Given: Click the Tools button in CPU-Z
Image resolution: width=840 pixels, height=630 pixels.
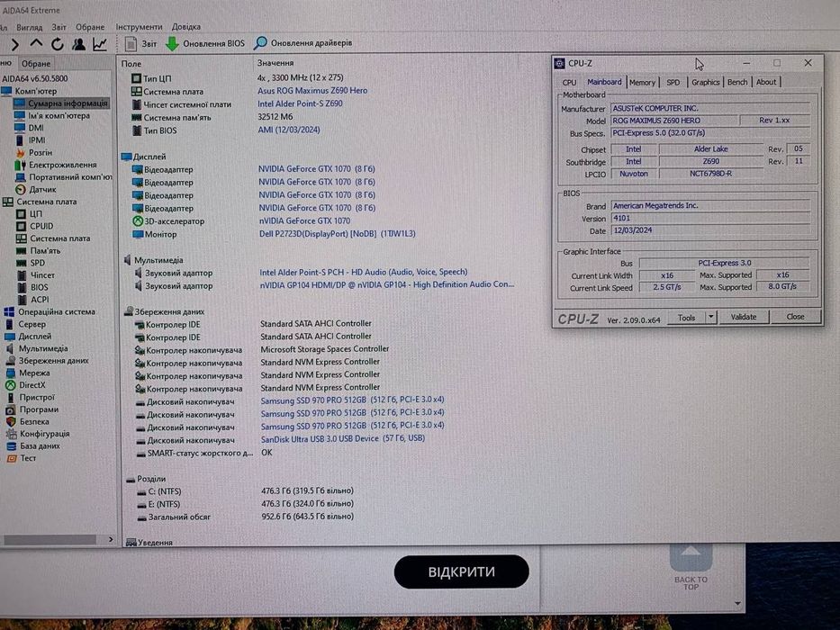Looking at the screenshot, I should point(686,318).
